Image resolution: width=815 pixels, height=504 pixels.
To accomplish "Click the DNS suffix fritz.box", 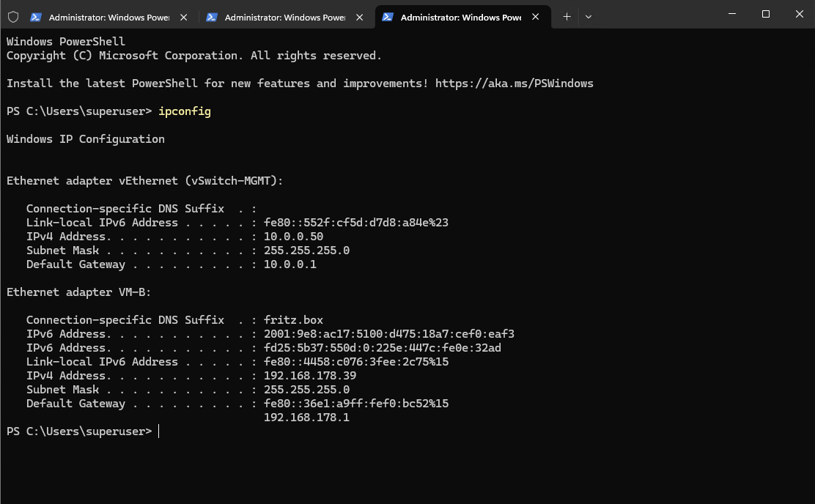I will click(293, 319).
